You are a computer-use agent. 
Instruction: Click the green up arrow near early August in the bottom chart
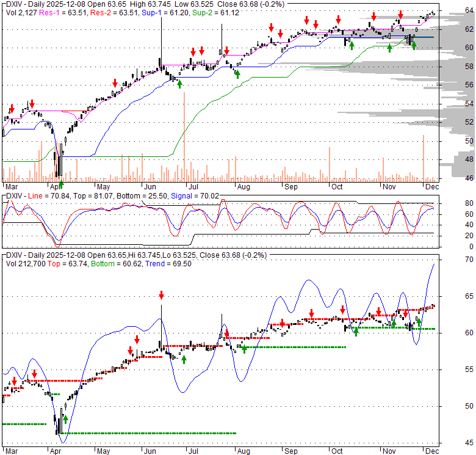click(244, 349)
